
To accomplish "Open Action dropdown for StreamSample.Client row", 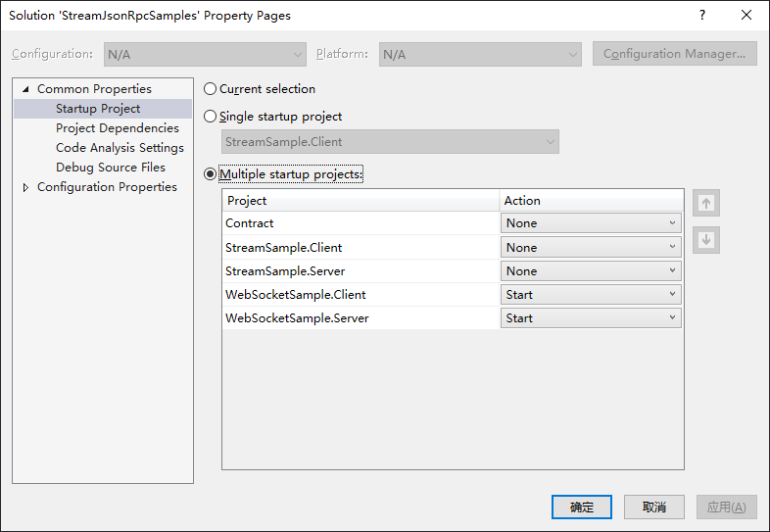I will coord(591,248).
